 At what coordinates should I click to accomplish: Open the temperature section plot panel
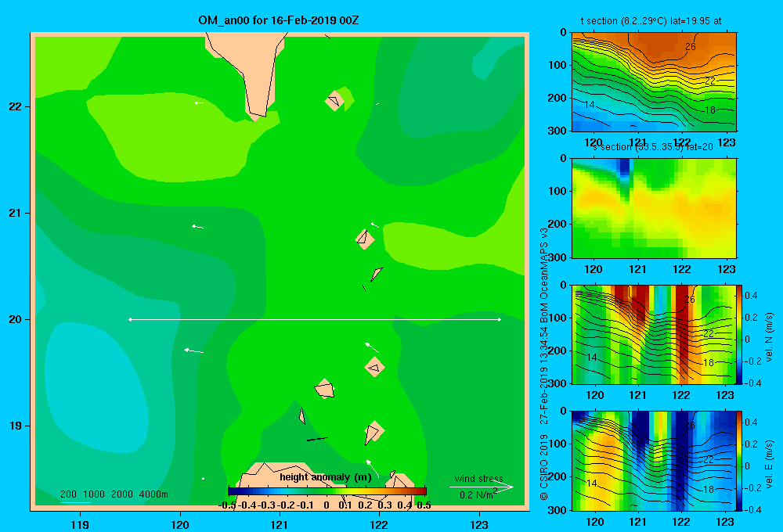point(654,82)
